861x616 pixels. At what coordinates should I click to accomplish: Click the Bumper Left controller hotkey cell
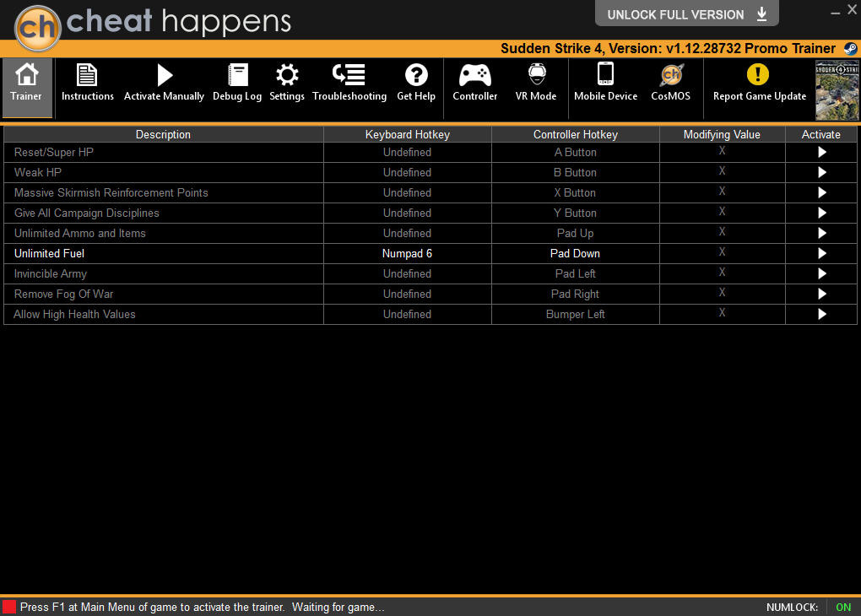[x=576, y=315]
